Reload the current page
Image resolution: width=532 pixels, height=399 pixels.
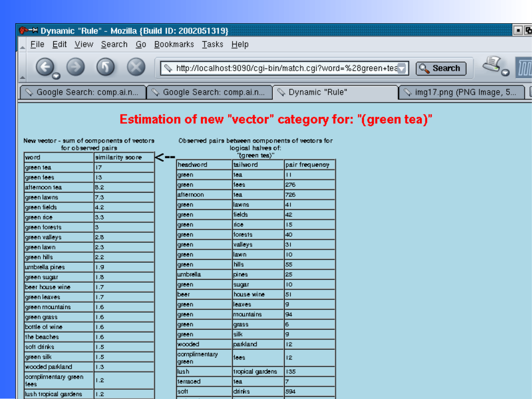tap(105, 67)
